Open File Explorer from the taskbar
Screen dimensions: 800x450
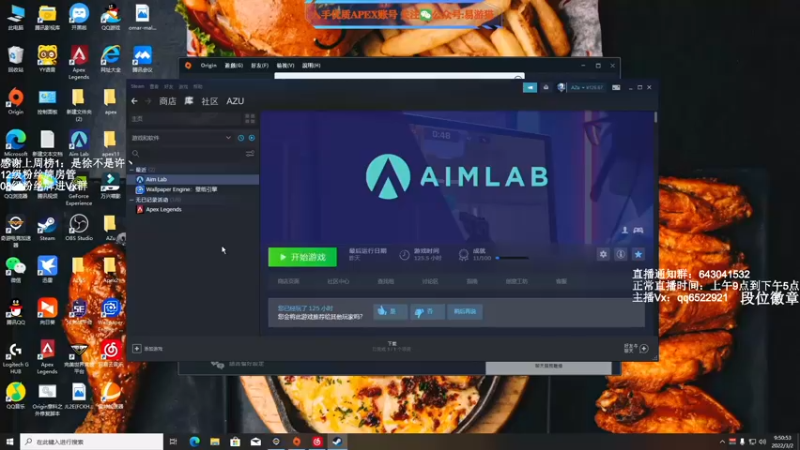tap(215, 441)
